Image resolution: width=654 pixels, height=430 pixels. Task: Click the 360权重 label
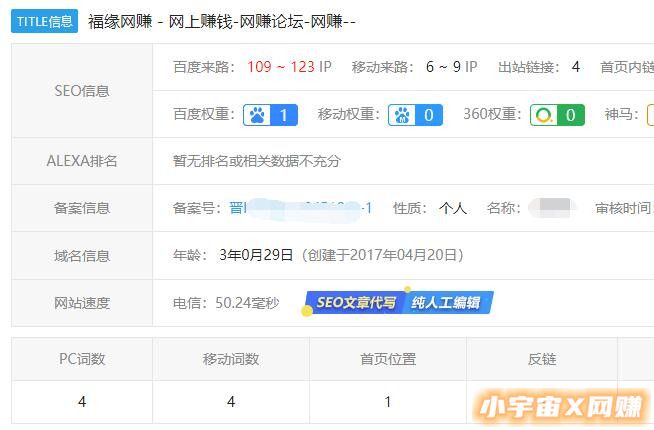tap(493, 114)
